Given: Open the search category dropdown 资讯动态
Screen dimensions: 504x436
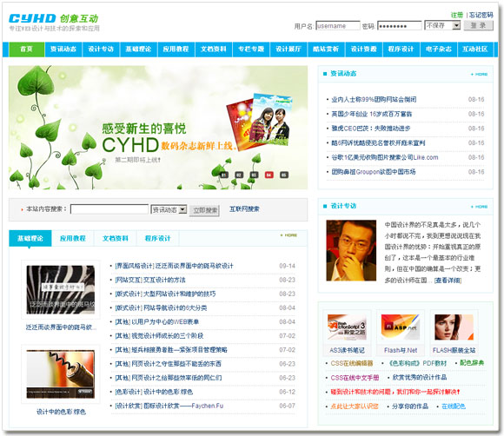Looking at the screenshot, I should click(x=169, y=210).
